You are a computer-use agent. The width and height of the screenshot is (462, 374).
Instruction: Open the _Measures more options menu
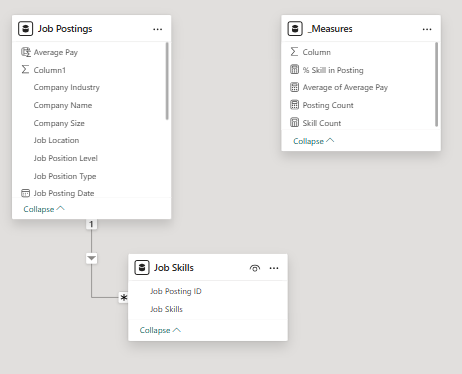pyautogui.click(x=427, y=29)
